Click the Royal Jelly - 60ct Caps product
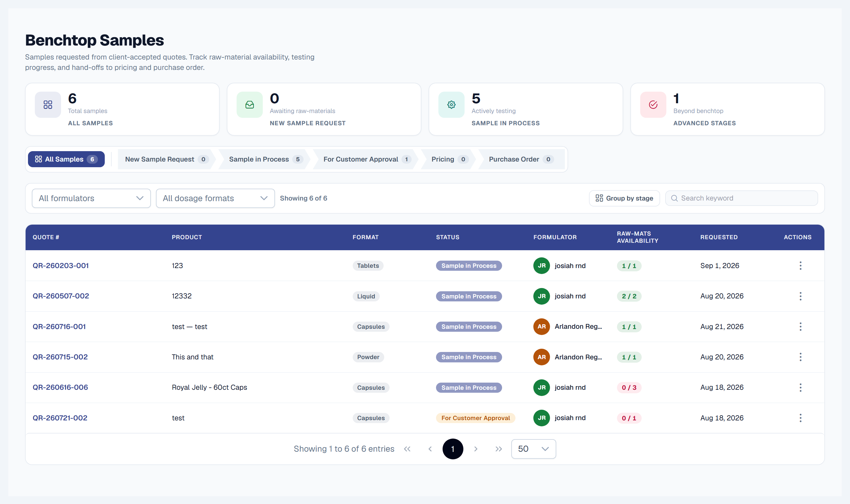Image resolution: width=850 pixels, height=504 pixels. coord(209,387)
